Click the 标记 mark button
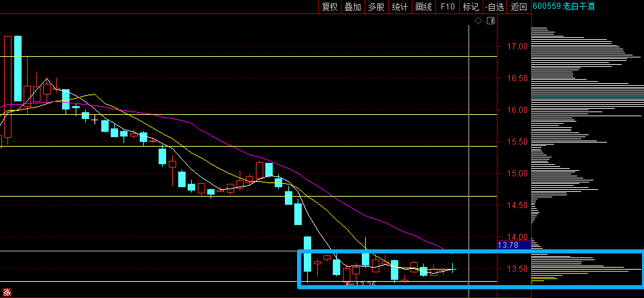 tap(471, 7)
